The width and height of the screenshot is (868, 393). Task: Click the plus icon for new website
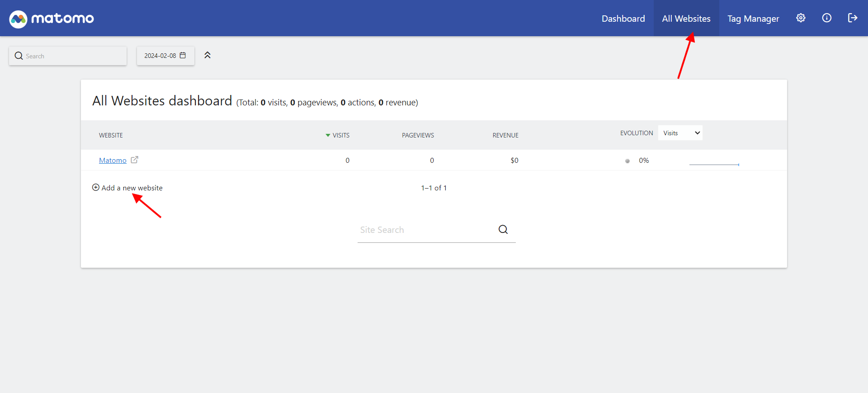coord(96,187)
